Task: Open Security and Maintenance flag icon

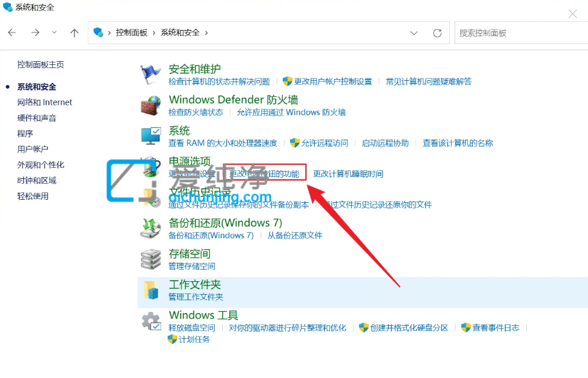Action: coord(151,74)
